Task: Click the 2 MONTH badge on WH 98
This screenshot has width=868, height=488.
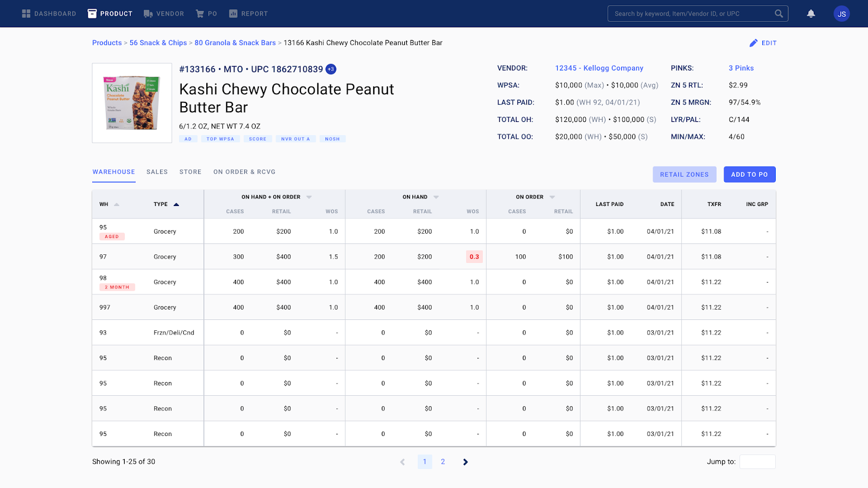Action: point(117,287)
